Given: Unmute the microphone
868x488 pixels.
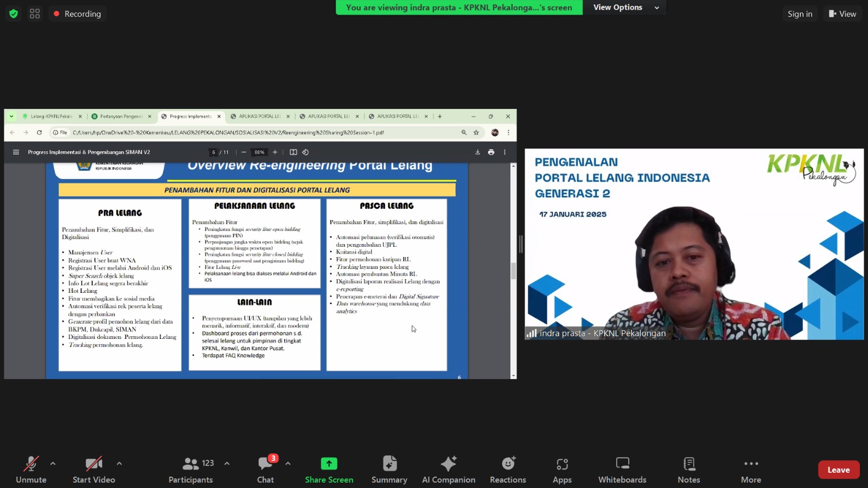Looking at the screenshot, I should (31, 470).
